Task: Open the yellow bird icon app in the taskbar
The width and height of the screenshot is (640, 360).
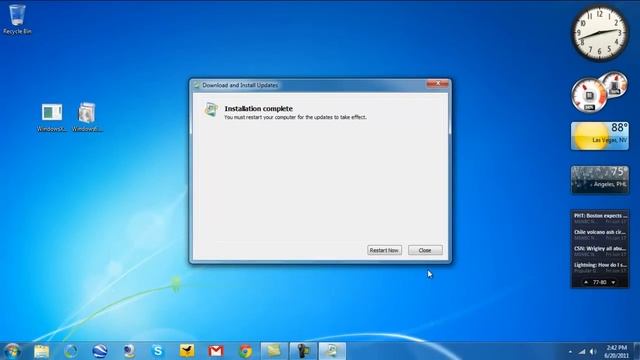Action: [x=187, y=351]
